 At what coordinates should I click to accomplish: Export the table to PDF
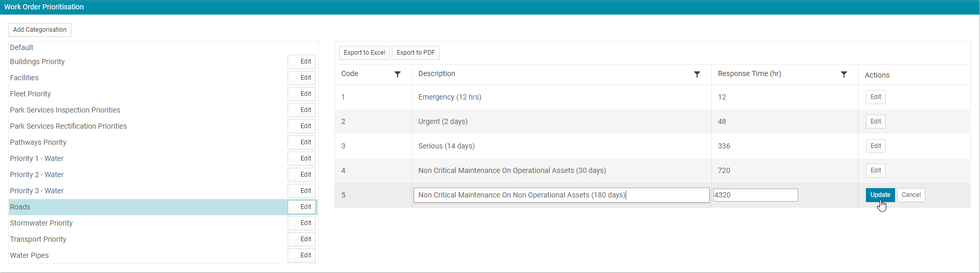point(416,53)
